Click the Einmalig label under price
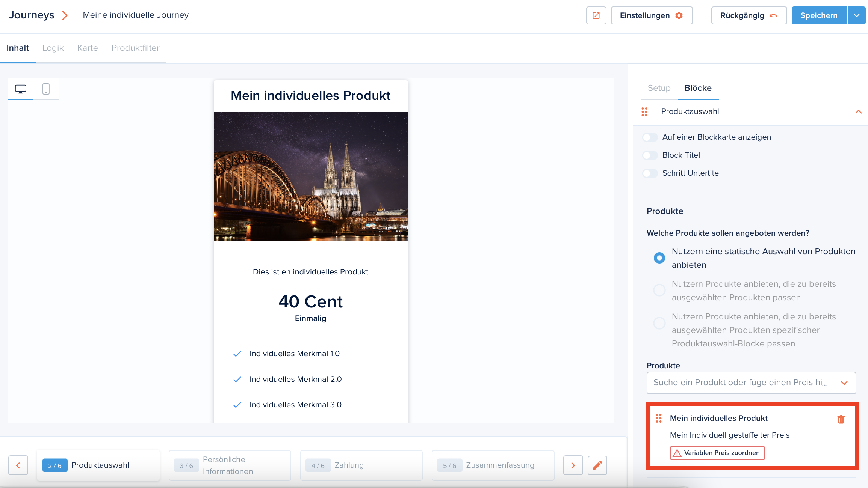Image resolution: width=868 pixels, height=488 pixels. 311,318
